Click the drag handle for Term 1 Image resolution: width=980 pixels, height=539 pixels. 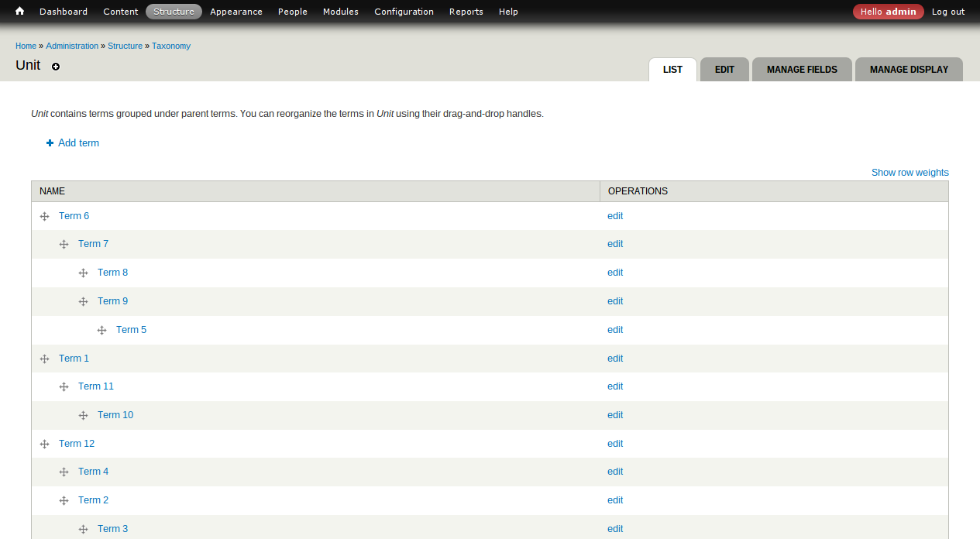pos(44,359)
